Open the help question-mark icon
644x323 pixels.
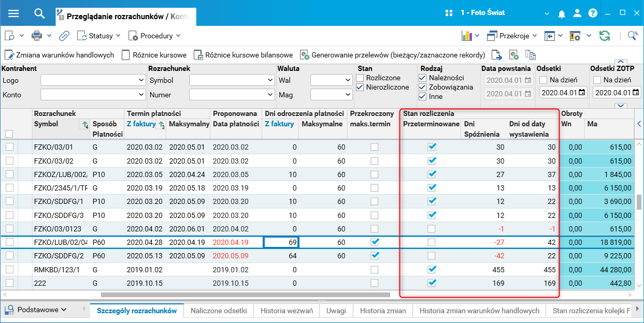[x=593, y=13]
